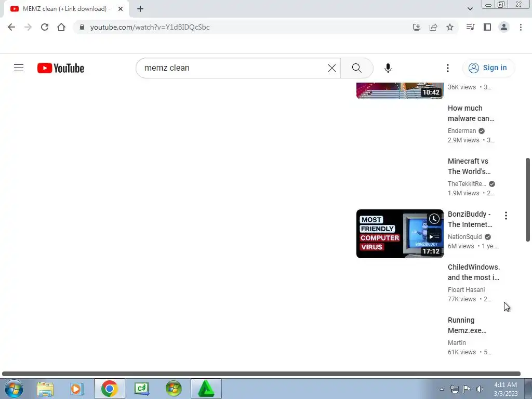Open Windows Explorer from taskbar
This screenshot has height=399, width=532.
coord(45,389)
